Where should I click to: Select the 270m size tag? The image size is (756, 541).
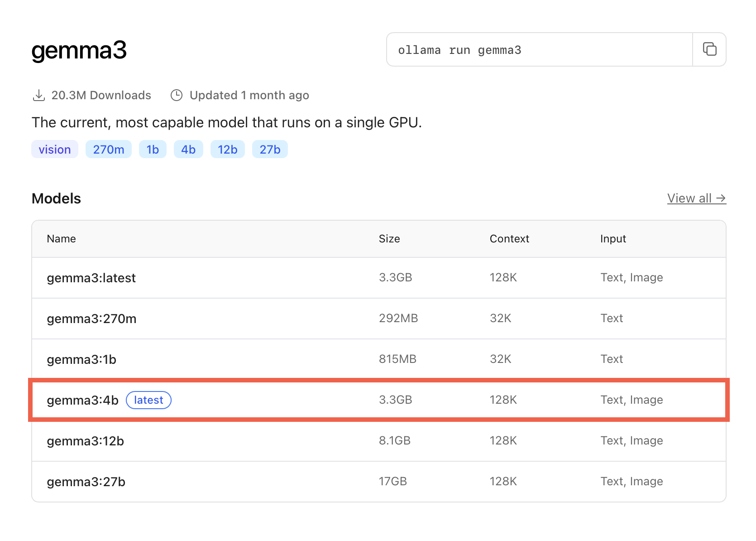109,150
